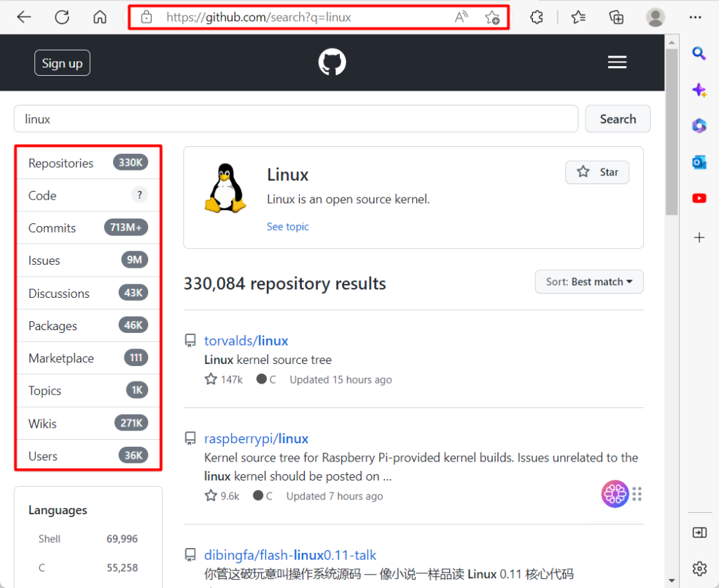
Task: Open the browser Extensions puzzle icon
Action: click(536, 18)
